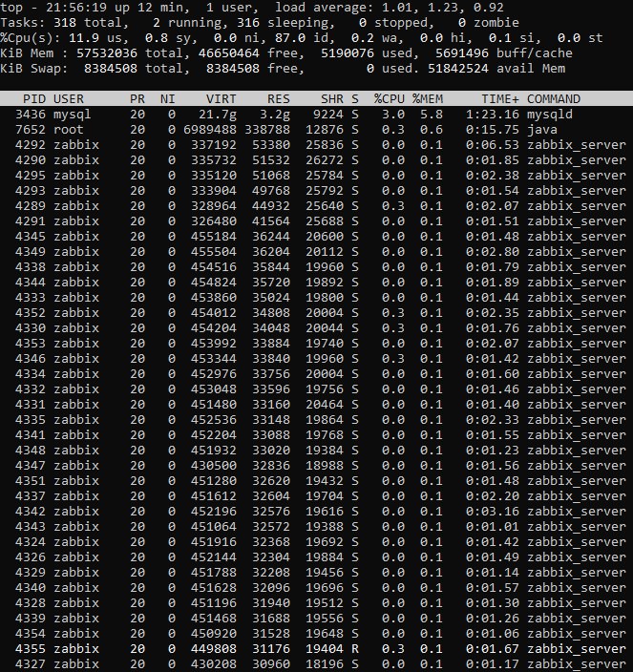Screen dimensions: 633x672
Task: Select PID 4289 zabbix process
Action: coord(30,206)
